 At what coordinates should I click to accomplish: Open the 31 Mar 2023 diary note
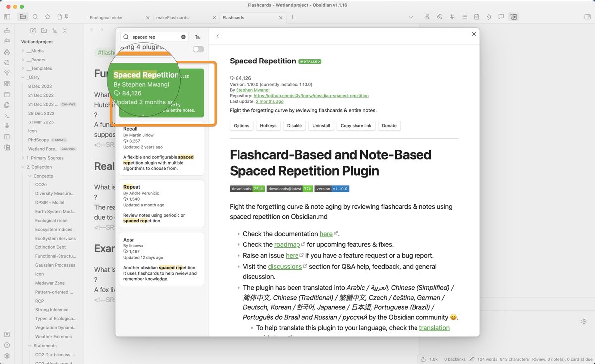point(40,122)
